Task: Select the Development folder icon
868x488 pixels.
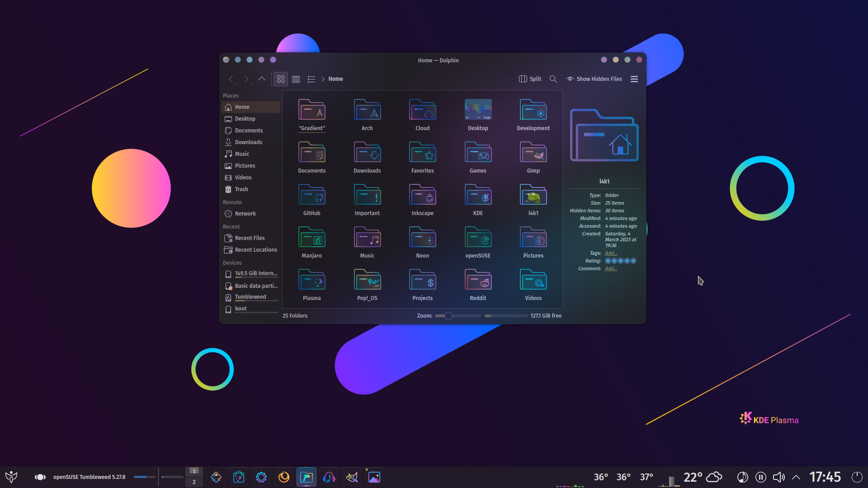Action: [x=533, y=109]
